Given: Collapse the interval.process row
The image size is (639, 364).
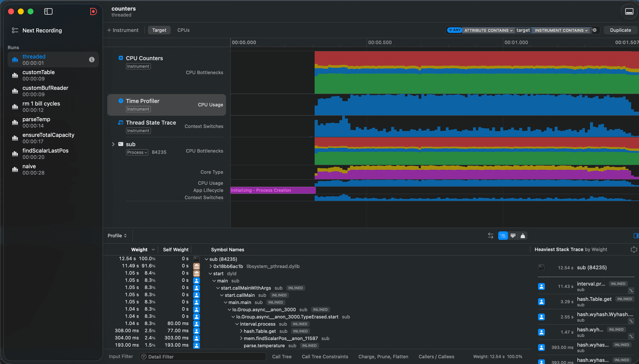Looking at the screenshot, I should point(237,324).
